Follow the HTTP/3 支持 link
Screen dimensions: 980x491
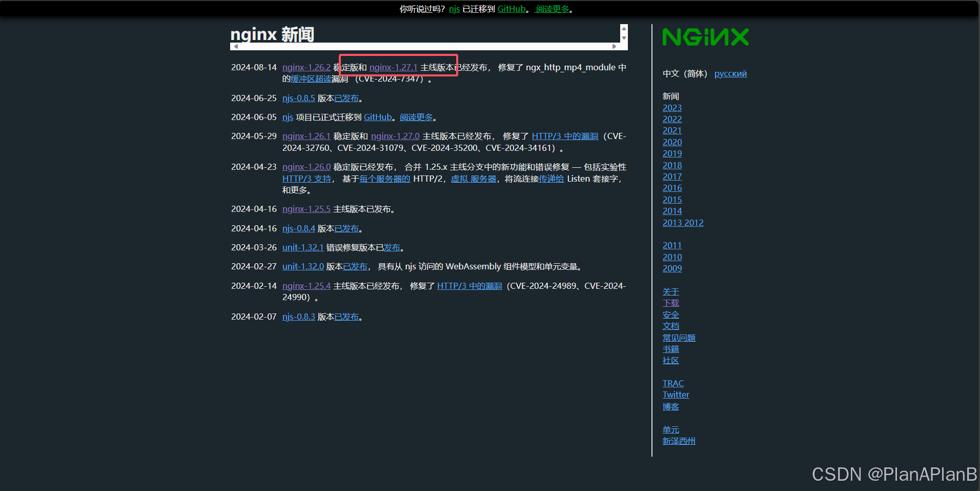point(307,179)
